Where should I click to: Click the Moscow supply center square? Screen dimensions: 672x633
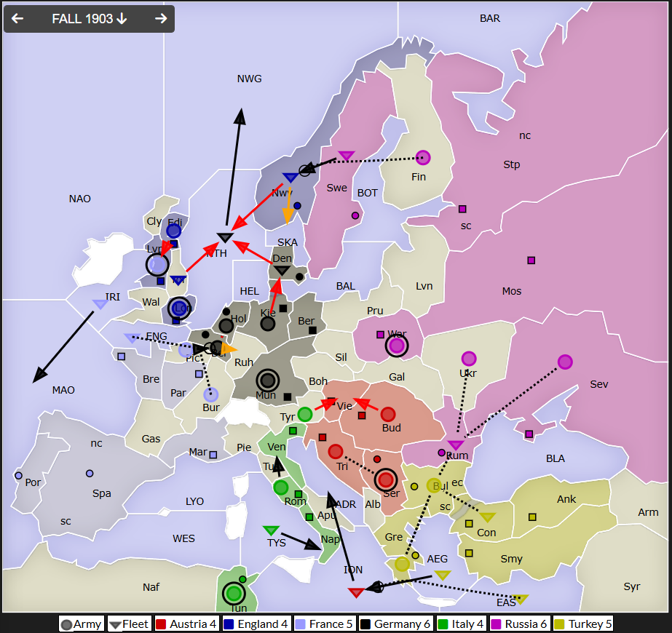(x=531, y=260)
